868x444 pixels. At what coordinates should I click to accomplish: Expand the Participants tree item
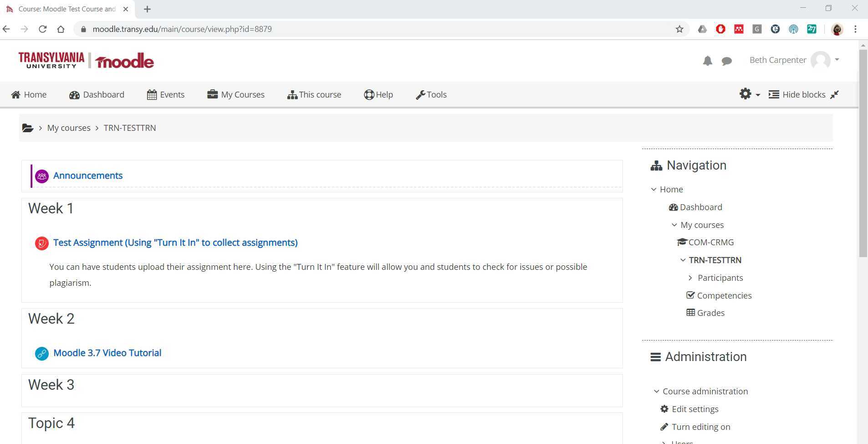(690, 278)
